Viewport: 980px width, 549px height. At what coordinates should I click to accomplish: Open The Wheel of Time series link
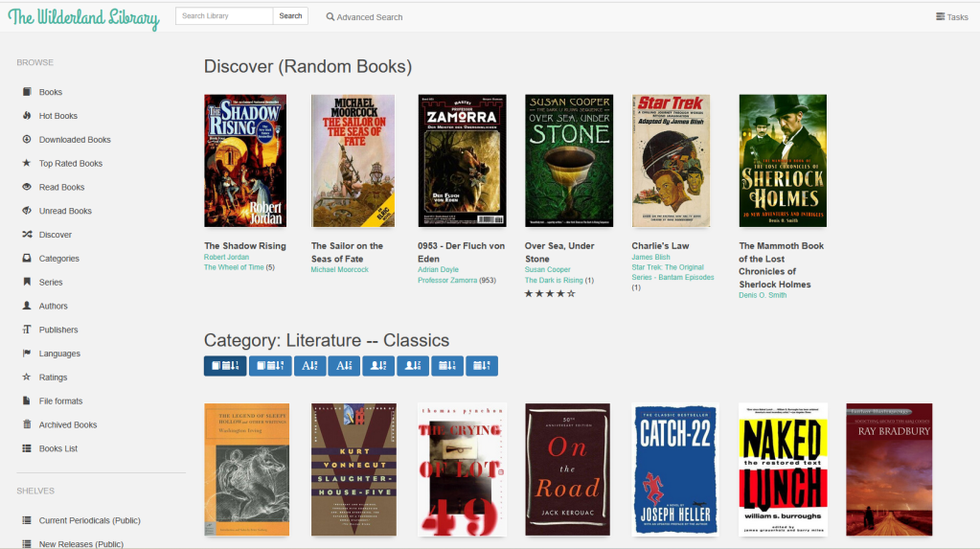coord(234,267)
